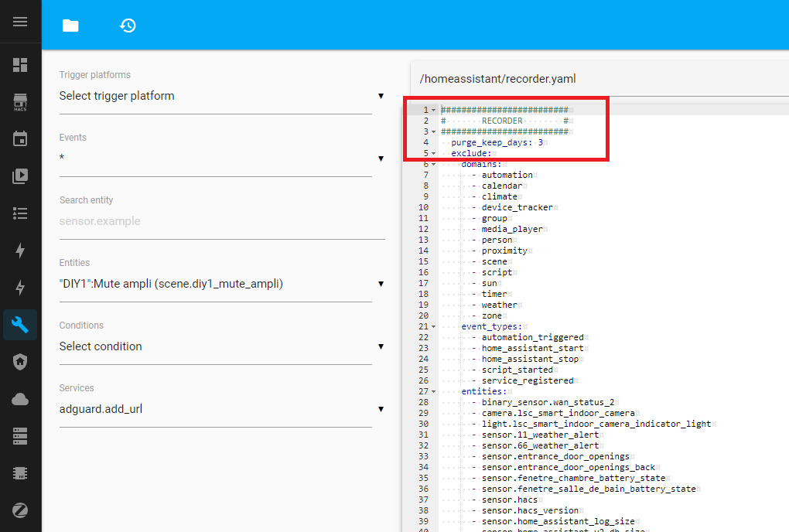
Task: Click the 'group' domain entry
Action: click(494, 218)
